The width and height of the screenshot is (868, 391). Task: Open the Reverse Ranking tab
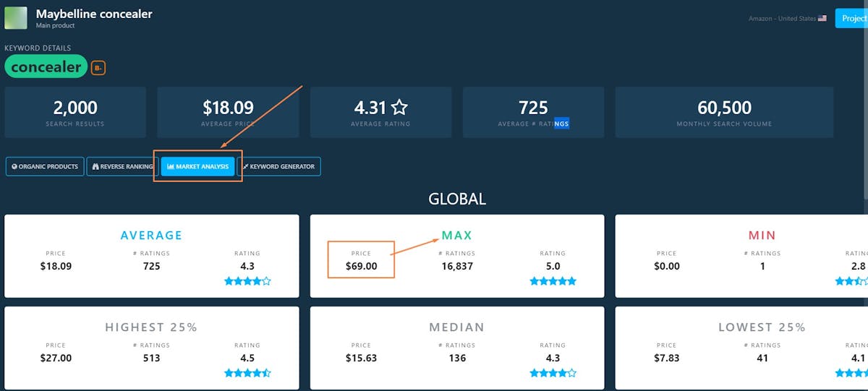tap(122, 167)
